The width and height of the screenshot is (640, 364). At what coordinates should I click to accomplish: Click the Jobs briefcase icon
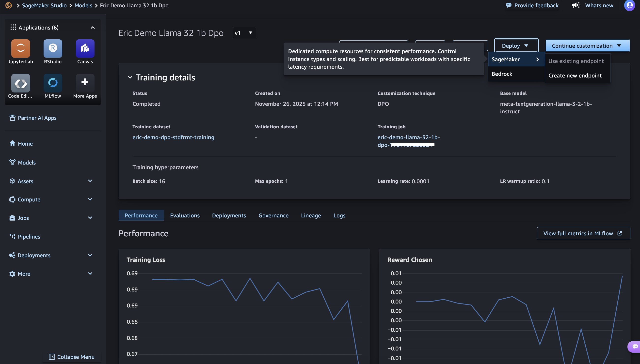point(12,218)
